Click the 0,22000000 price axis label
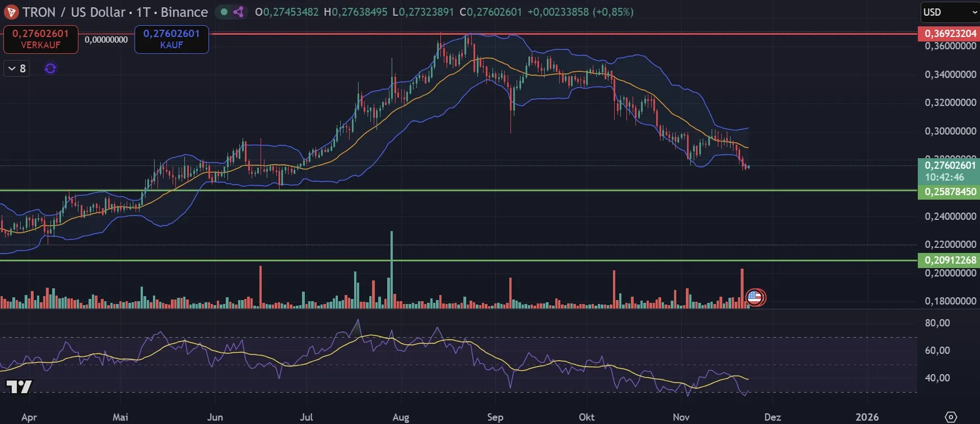Screen dimensions: 980x424 (x=950, y=245)
